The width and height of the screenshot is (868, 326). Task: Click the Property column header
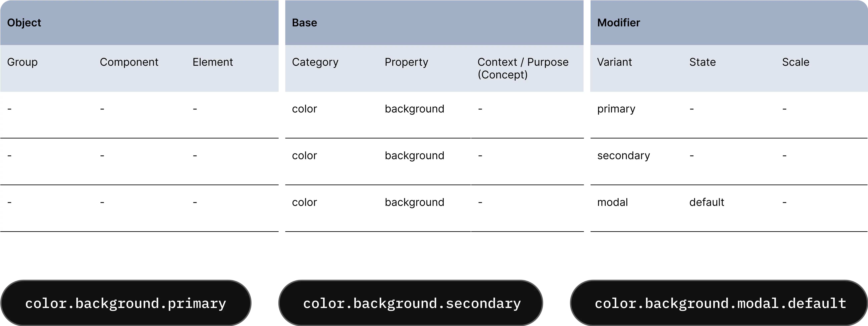pos(406,62)
